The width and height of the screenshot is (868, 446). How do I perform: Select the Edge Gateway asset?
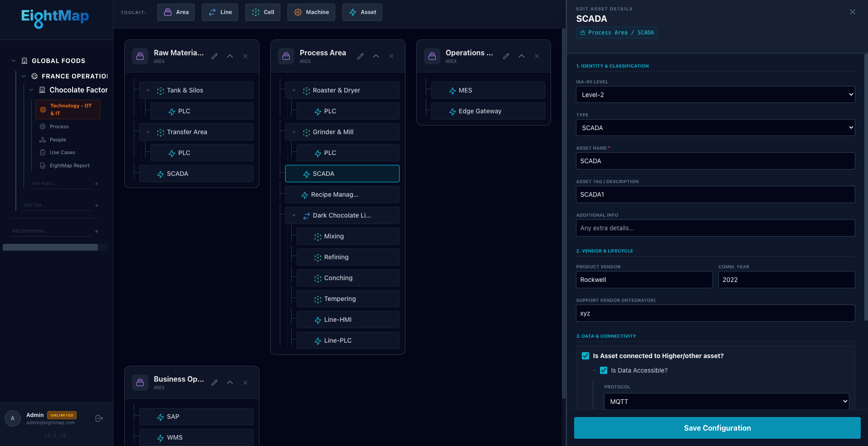(x=480, y=111)
